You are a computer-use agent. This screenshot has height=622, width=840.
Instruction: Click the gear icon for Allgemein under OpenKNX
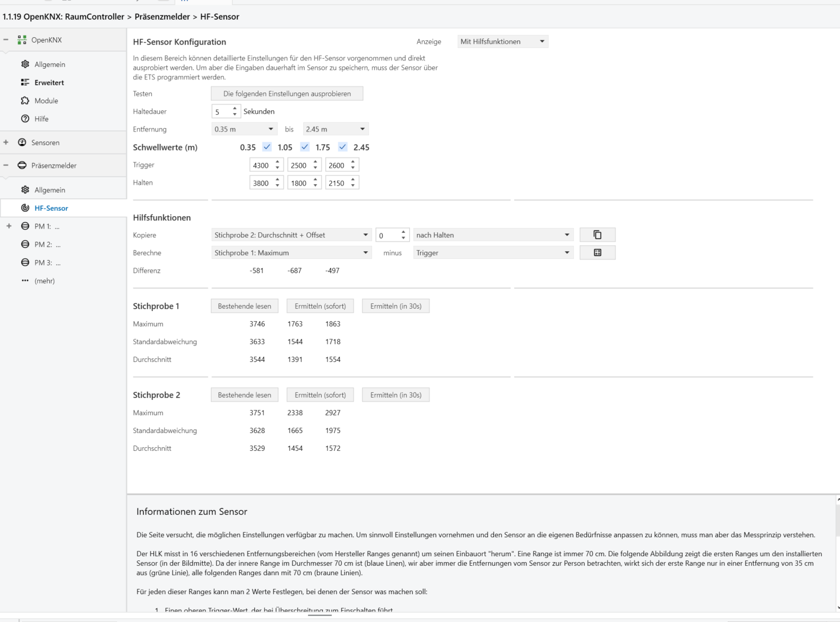coord(25,65)
